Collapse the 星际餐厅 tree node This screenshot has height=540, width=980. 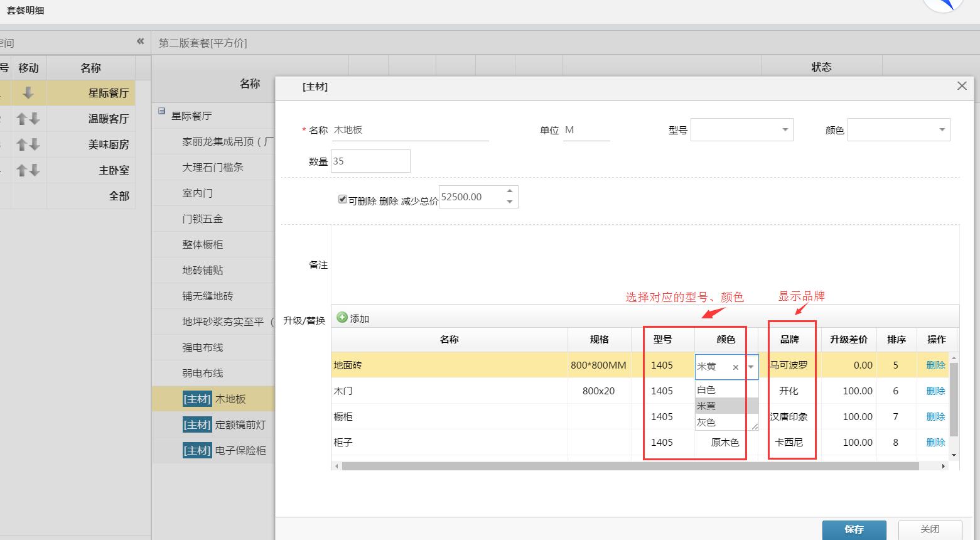point(161,112)
